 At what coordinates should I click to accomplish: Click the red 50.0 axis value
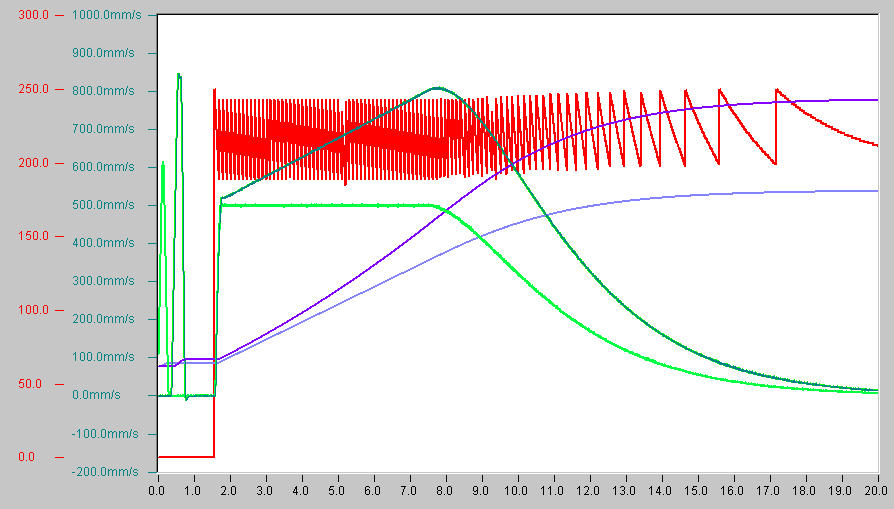tap(30, 384)
